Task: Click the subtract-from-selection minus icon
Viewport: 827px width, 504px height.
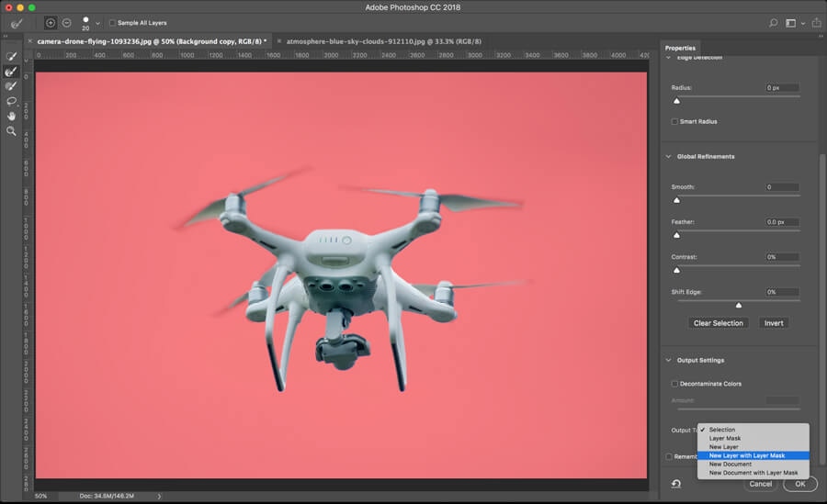Action: coord(66,22)
